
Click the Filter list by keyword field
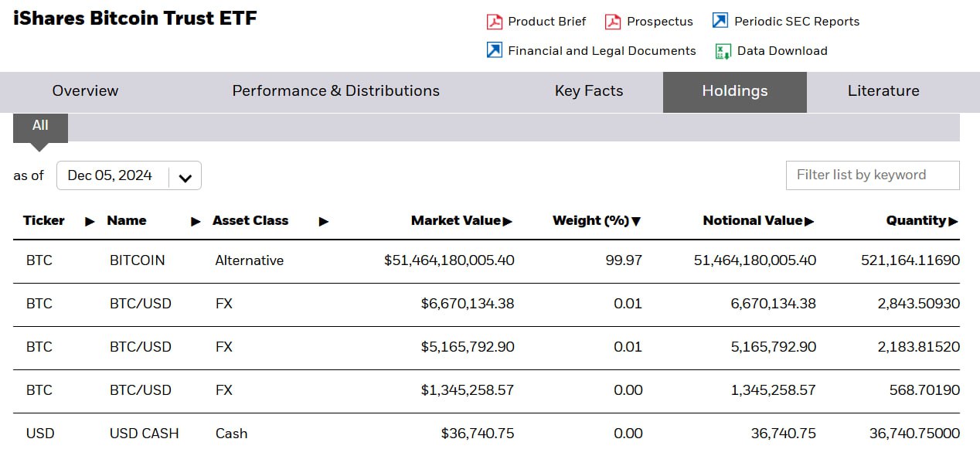click(872, 175)
